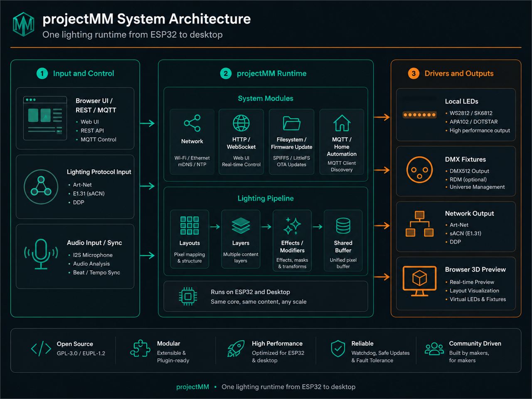532x399 pixels.
Task: Select the Input and Control heading
Action: pos(83,74)
